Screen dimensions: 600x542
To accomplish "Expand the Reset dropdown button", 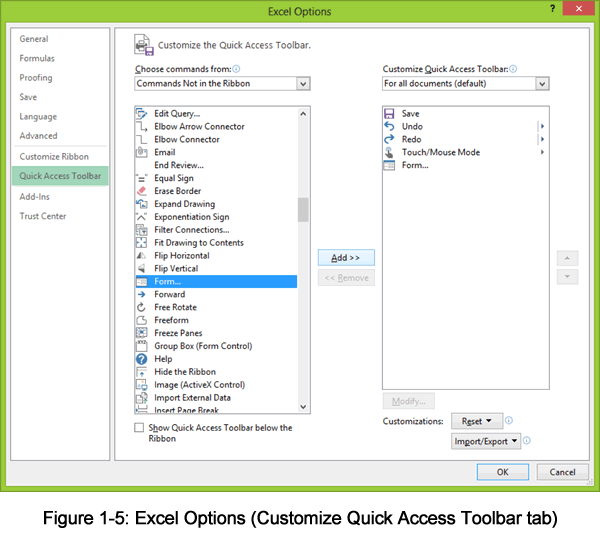I will (476, 422).
